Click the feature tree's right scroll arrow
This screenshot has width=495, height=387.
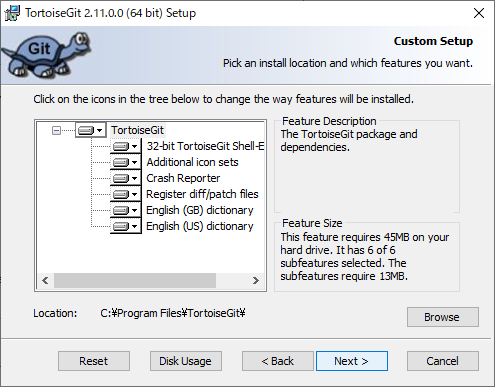[x=256, y=281]
